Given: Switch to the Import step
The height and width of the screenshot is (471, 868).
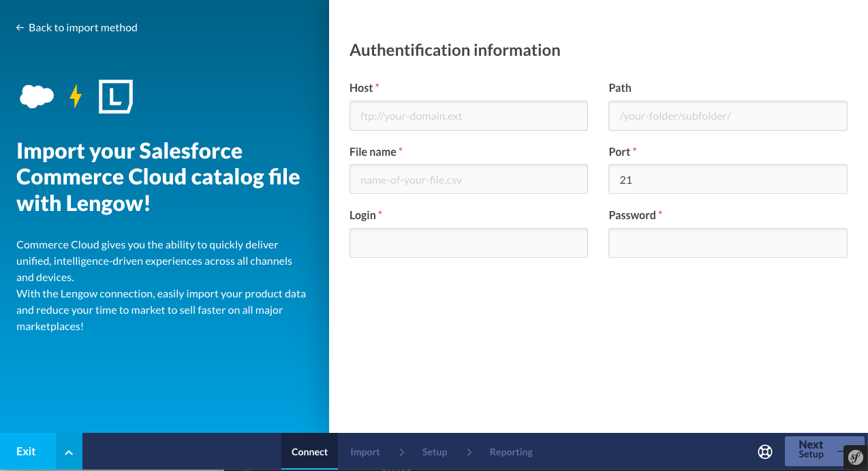Looking at the screenshot, I should (365, 452).
